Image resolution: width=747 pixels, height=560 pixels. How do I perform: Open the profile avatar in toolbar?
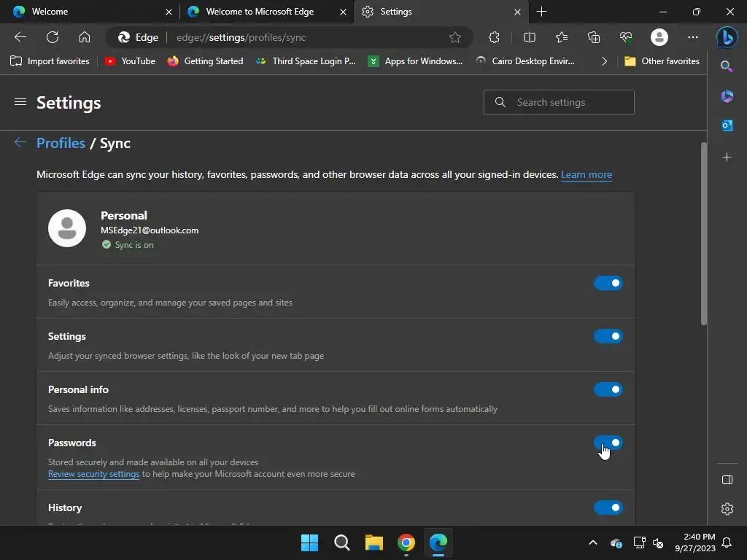[659, 37]
